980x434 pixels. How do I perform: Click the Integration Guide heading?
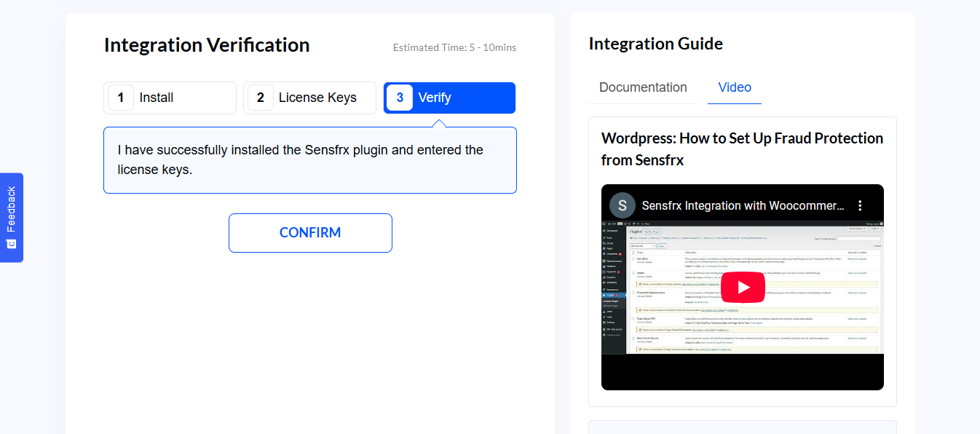(656, 44)
